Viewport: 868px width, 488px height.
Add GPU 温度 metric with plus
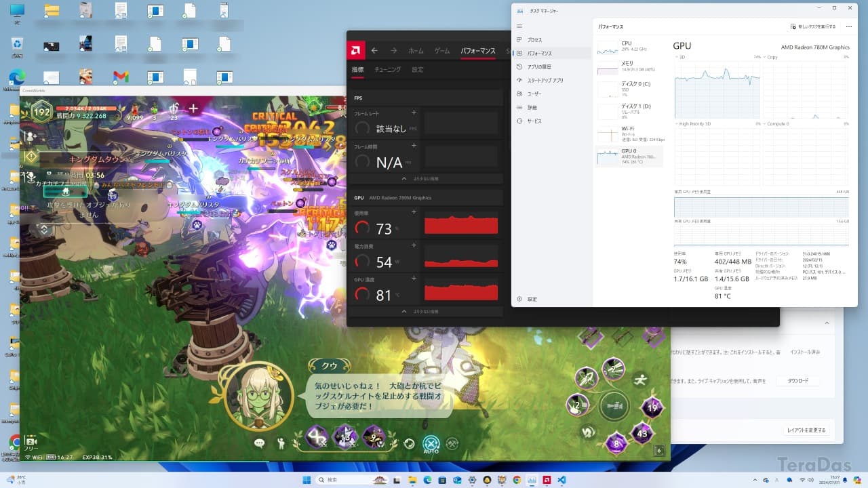point(414,279)
